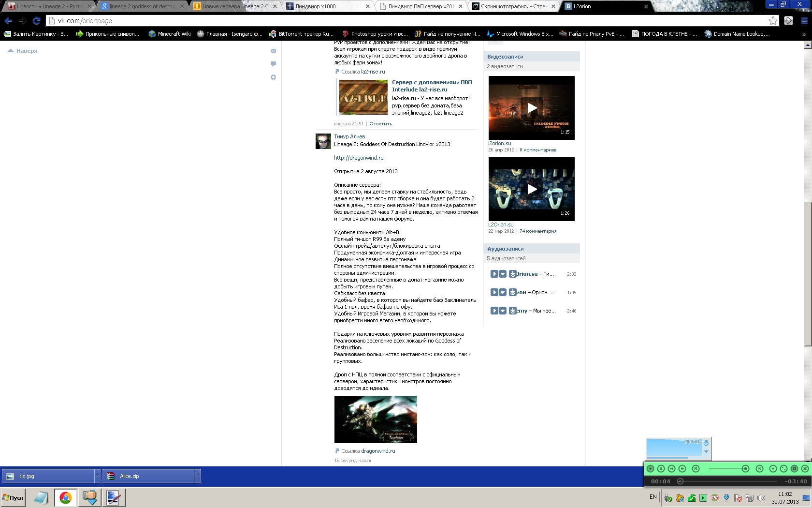Go back using the browser back arrow
The image size is (812, 508).
(x=8, y=21)
